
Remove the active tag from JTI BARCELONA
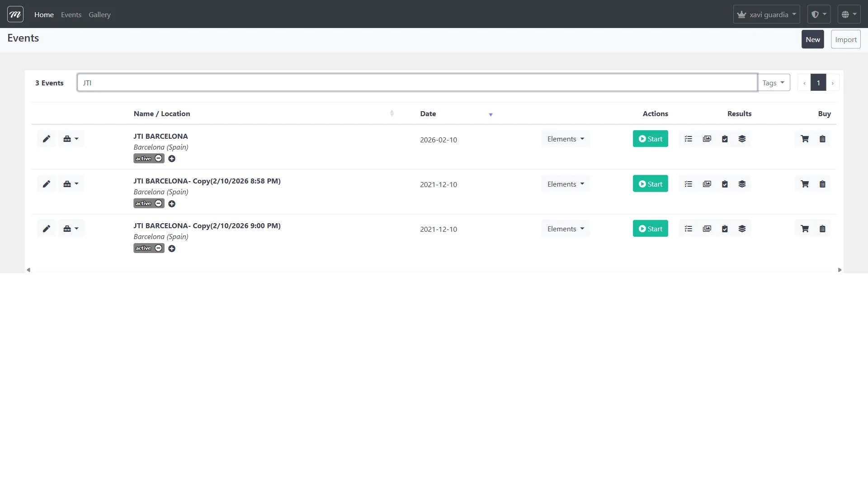tap(158, 158)
